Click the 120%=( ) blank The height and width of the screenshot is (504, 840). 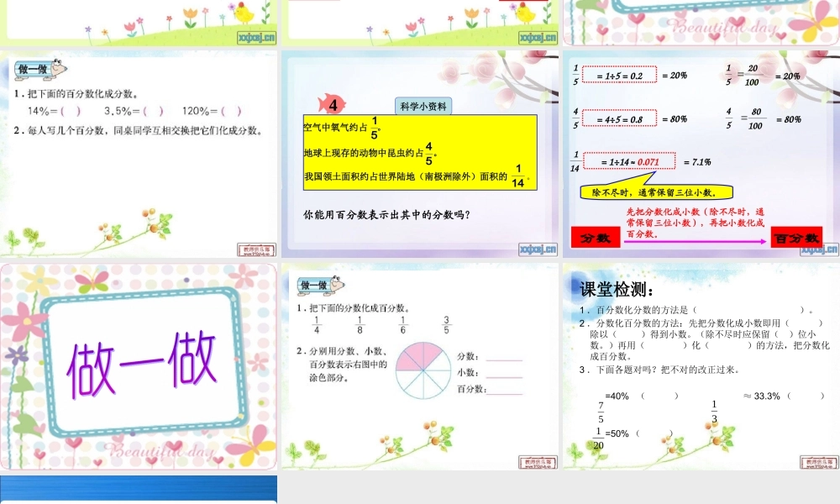[x=212, y=112]
